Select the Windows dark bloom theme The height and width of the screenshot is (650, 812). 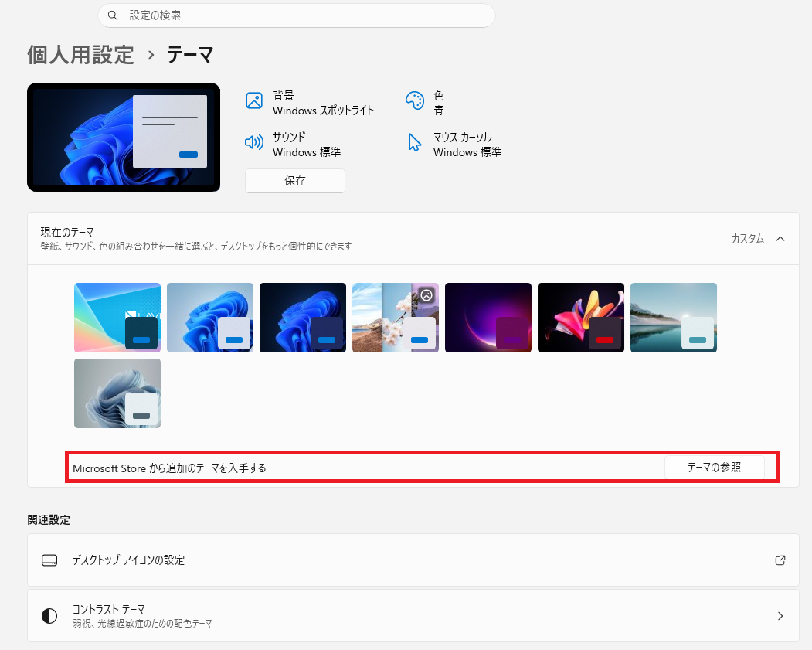pyautogui.click(x=303, y=318)
